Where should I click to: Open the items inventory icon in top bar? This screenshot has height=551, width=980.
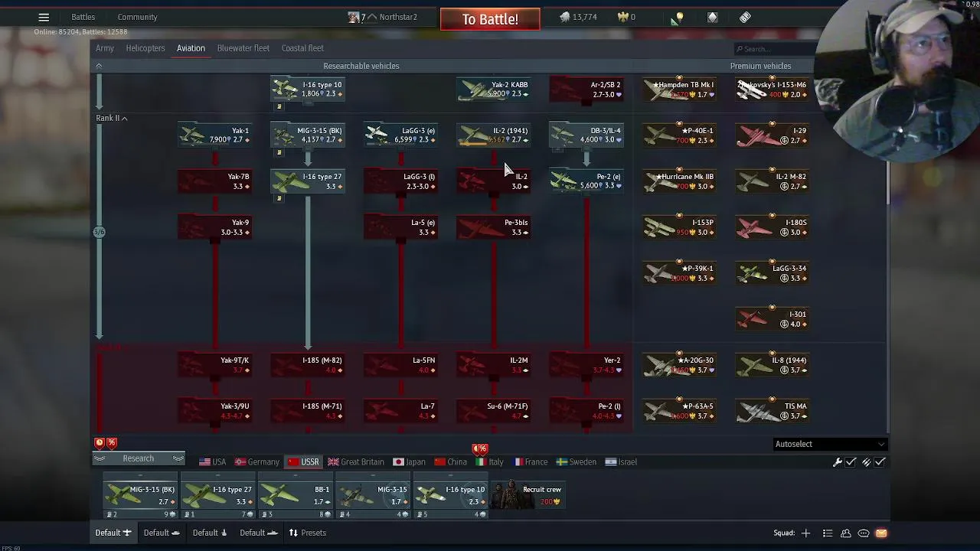tap(713, 17)
